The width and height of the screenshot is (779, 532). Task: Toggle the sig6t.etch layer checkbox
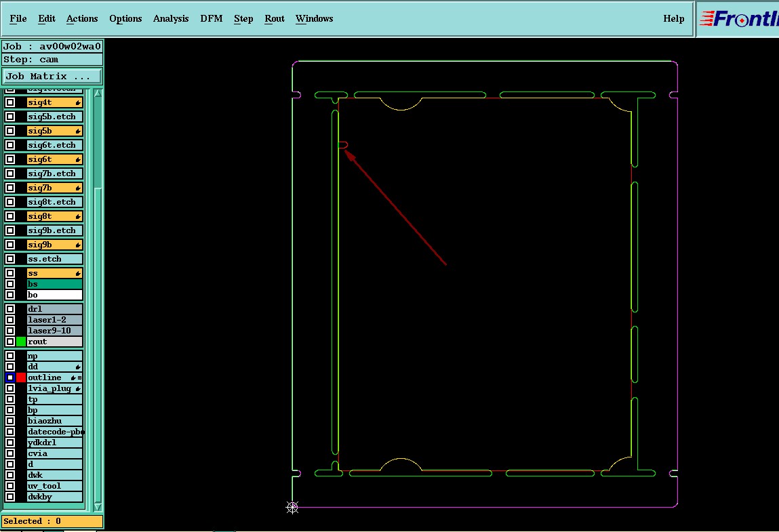10,145
